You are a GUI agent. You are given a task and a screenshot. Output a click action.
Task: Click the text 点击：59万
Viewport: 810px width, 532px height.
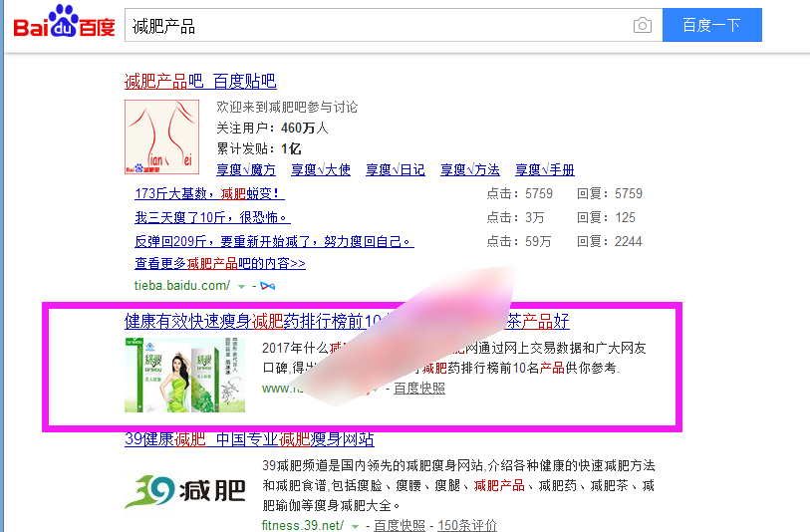[519, 241]
